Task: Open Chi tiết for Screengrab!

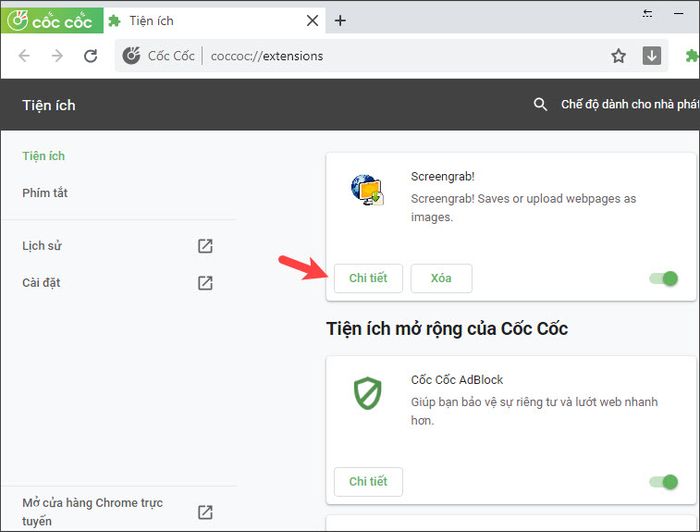Action: (x=368, y=278)
